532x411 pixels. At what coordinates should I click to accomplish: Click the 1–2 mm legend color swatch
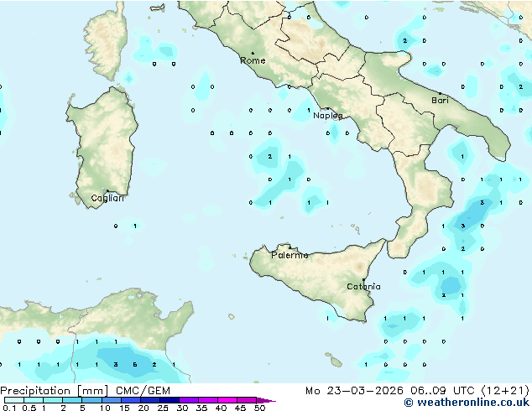coord(53,400)
